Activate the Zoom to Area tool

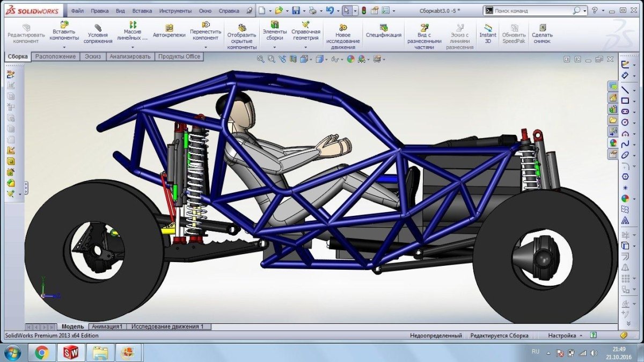(271, 59)
